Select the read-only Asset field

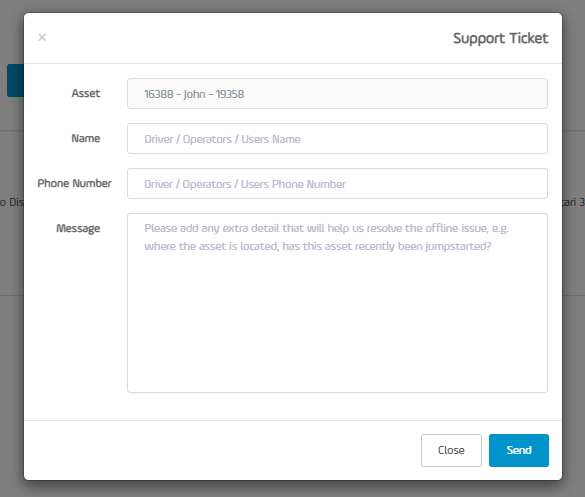[337, 94]
